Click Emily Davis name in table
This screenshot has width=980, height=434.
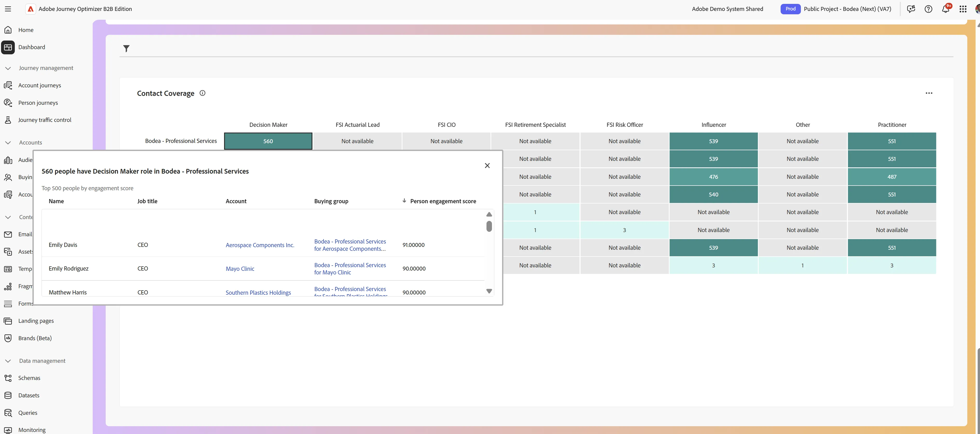[63, 245]
